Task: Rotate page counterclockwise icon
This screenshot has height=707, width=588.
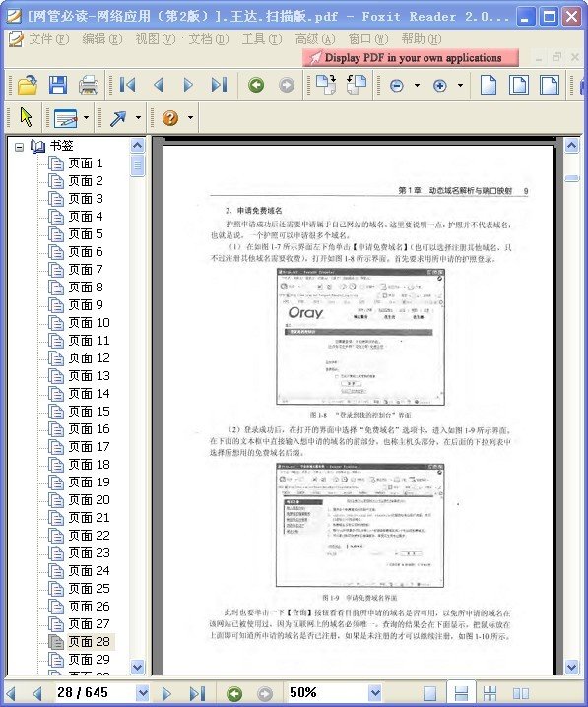Action: click(x=357, y=85)
